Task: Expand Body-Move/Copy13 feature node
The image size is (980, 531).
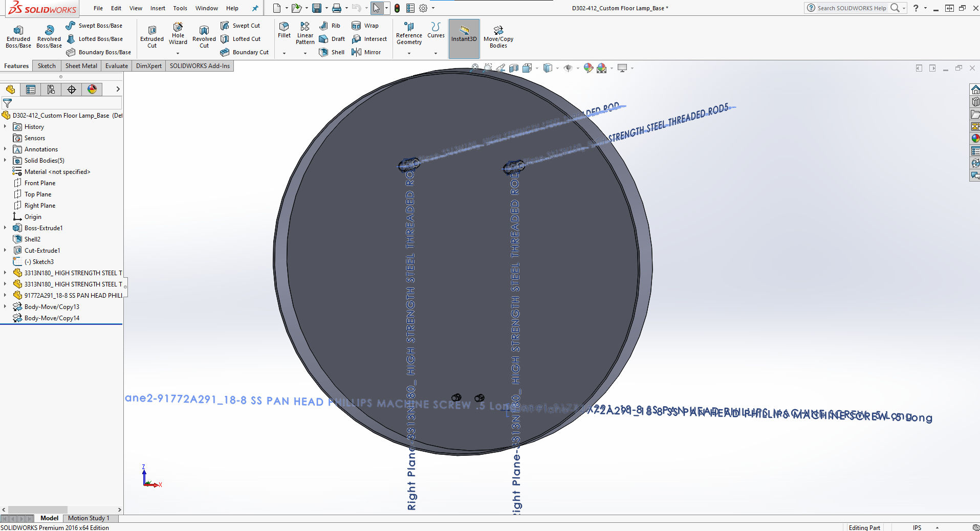Action: point(5,307)
